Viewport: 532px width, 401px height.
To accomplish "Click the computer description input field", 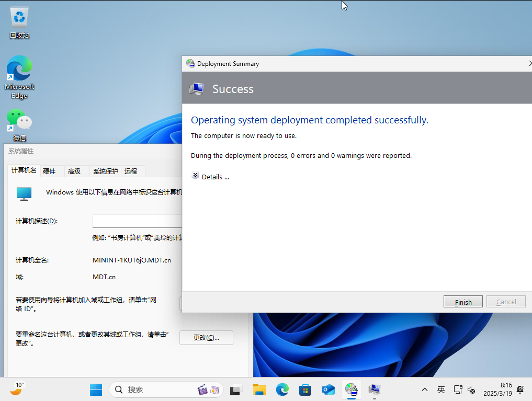I will 137,221.
